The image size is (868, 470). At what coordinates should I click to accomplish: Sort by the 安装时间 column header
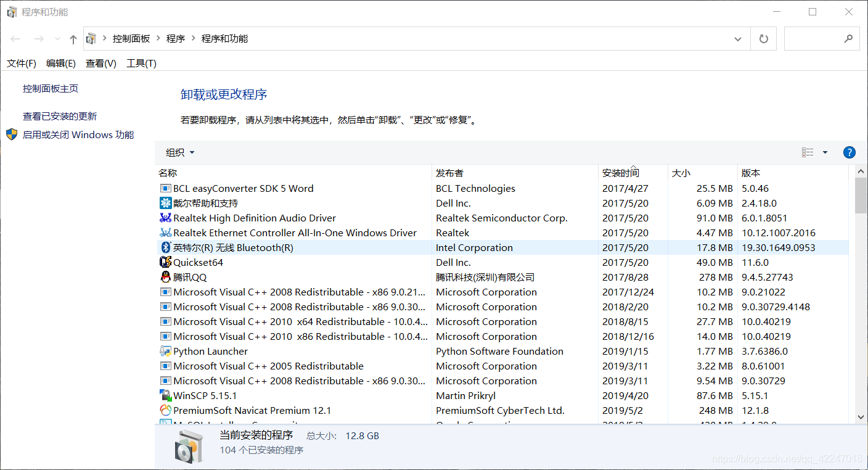click(x=633, y=173)
